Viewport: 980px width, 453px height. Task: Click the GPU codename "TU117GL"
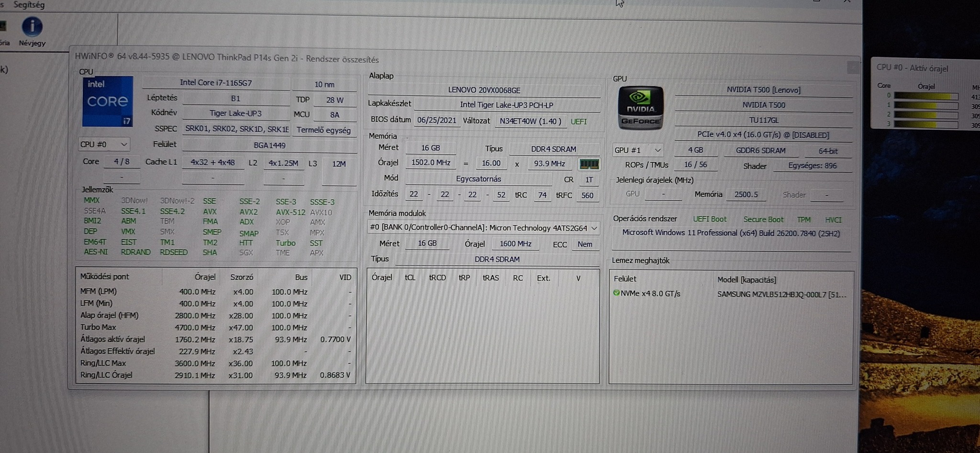click(x=764, y=120)
